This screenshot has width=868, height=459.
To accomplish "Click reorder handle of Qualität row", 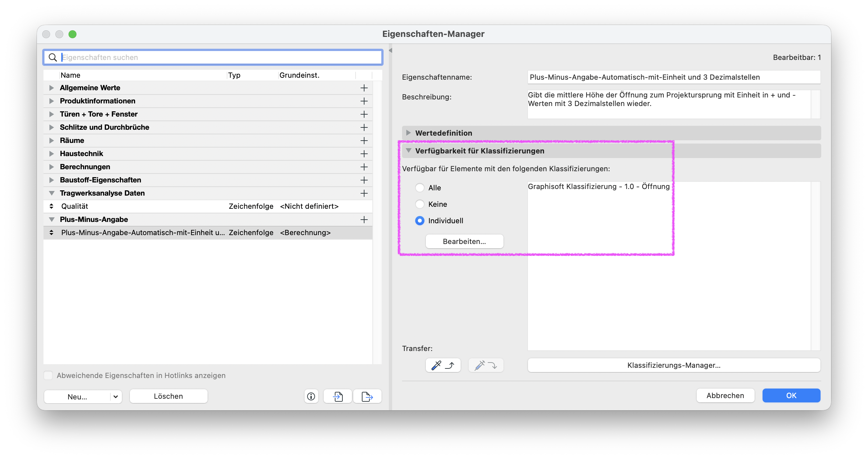I will click(x=51, y=206).
